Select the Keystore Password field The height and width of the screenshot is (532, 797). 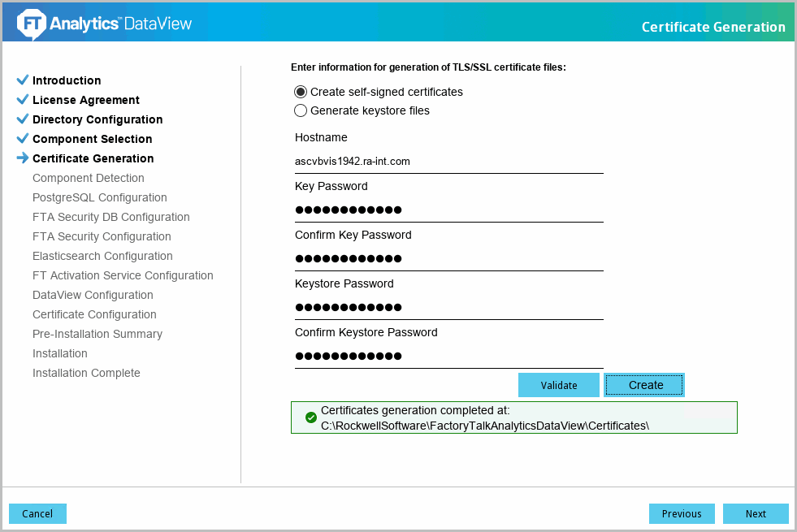click(448, 308)
